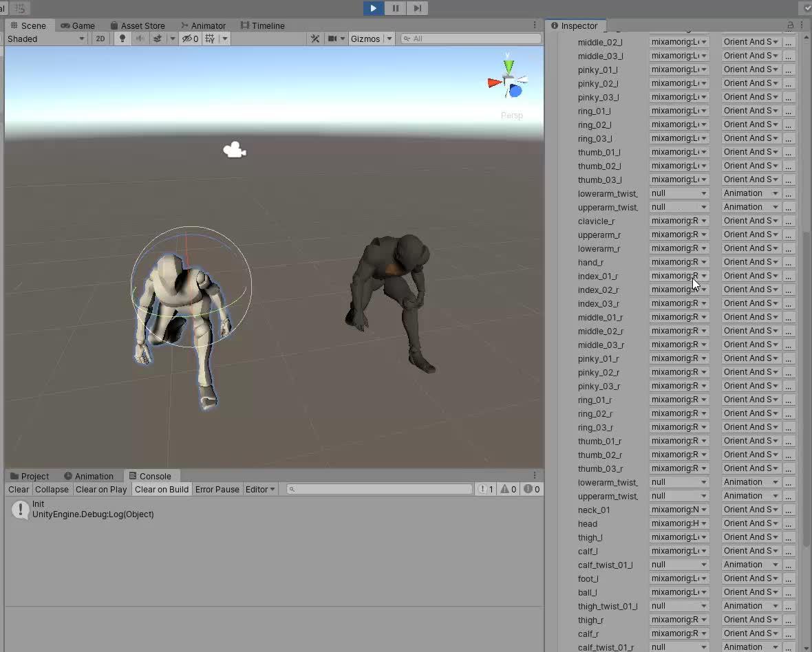This screenshot has height=652, width=812.
Task: Click the Console Clear button
Action: 19,490
